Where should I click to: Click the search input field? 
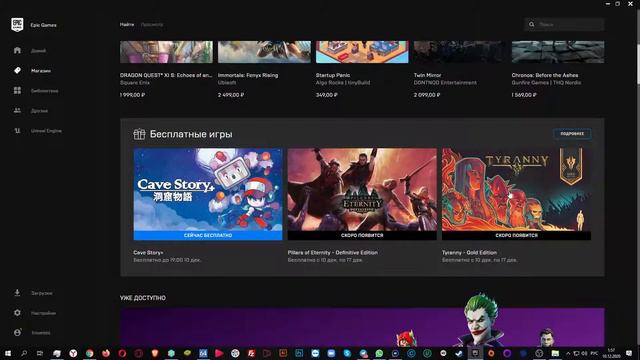point(564,24)
